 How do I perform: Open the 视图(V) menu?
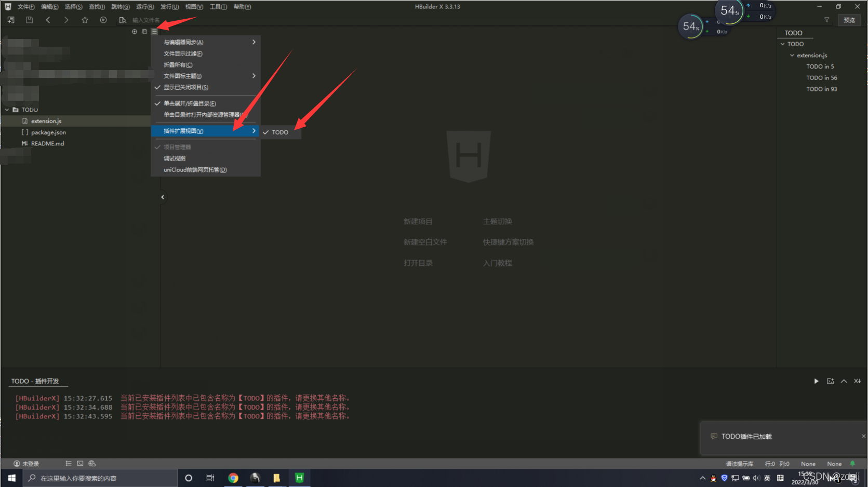(x=194, y=7)
